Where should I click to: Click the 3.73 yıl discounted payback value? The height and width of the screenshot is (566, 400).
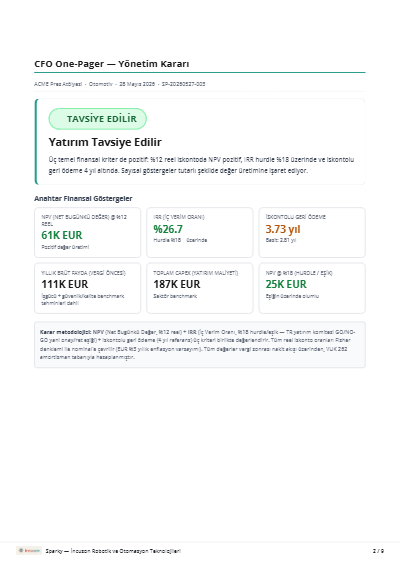tap(283, 229)
